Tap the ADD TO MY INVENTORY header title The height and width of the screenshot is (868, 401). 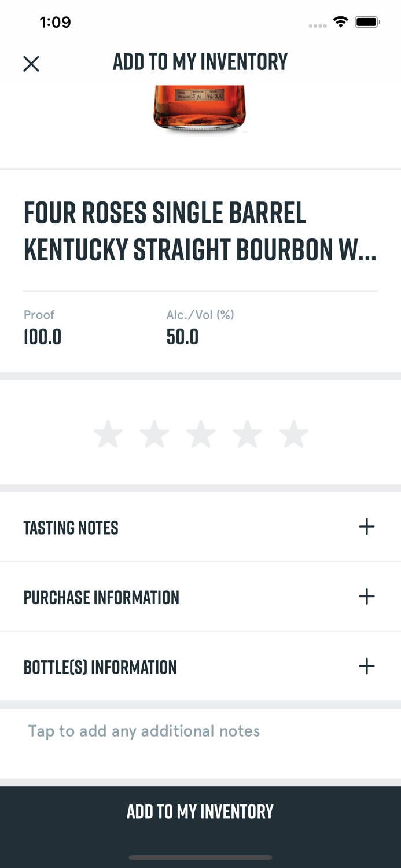point(200,61)
